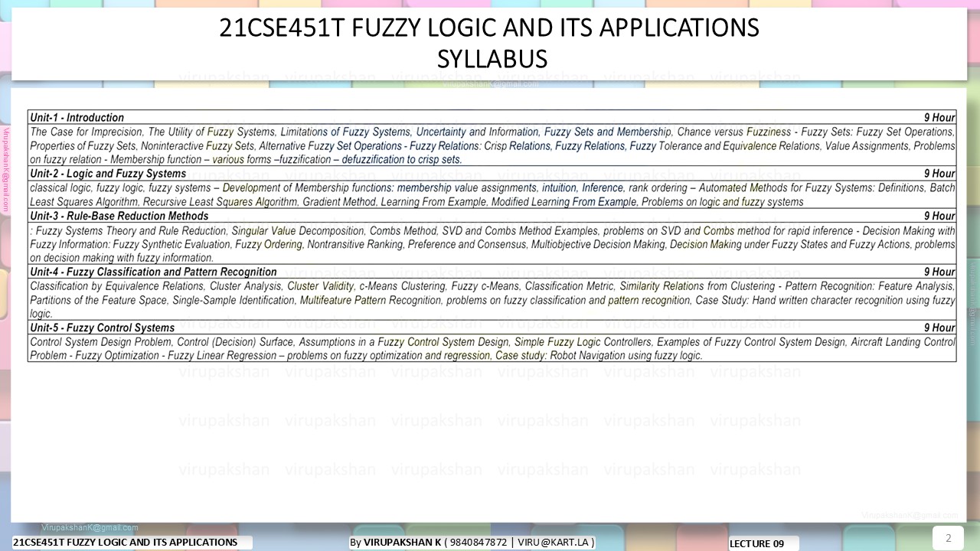Screen dimensions: 980x551
Task: Click the slide number 2 box
Action: [x=948, y=538]
